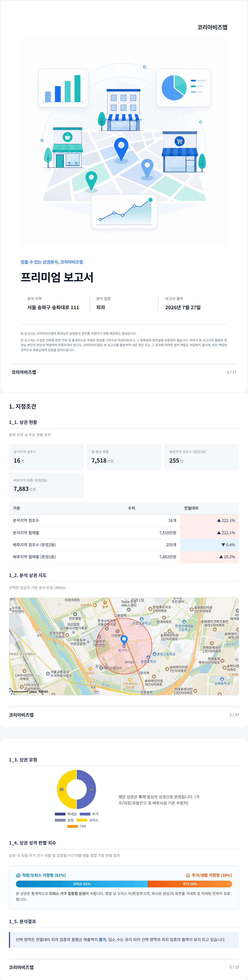Click the house icon beside 주거/생활 지향형
Viewport: 248px width, 980px height.
point(188,875)
